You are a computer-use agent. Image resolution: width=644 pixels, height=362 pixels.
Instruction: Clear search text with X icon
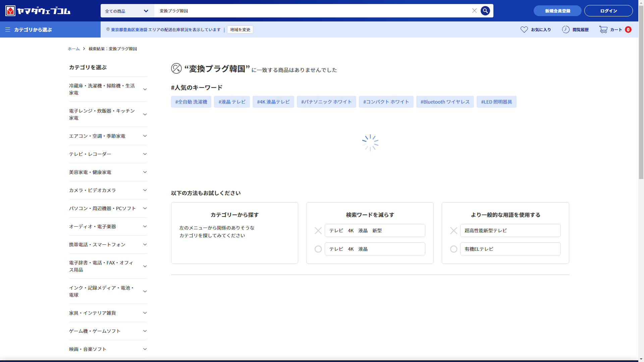(x=474, y=11)
